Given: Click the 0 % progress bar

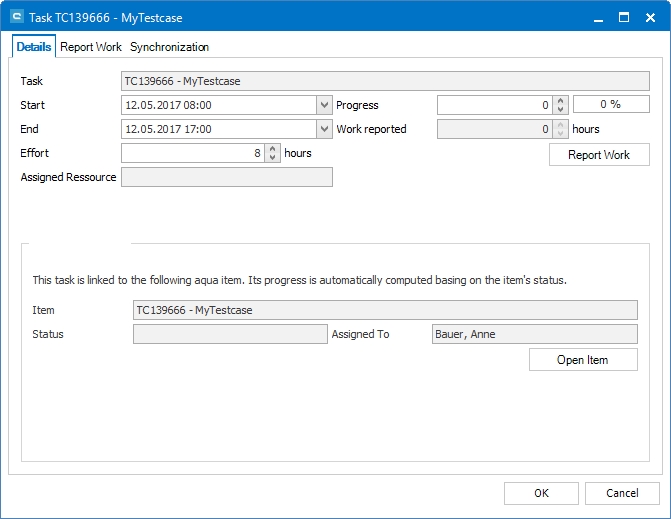Looking at the screenshot, I should 611,105.
